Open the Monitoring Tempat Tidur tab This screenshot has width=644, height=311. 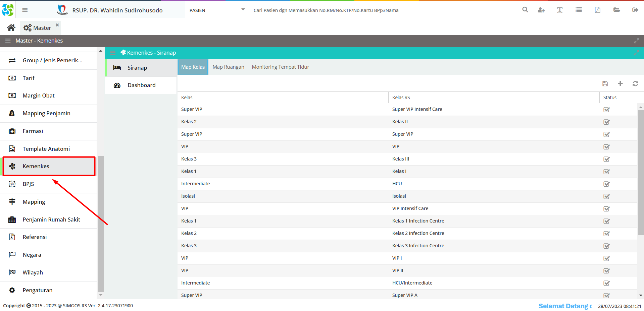[x=280, y=67]
